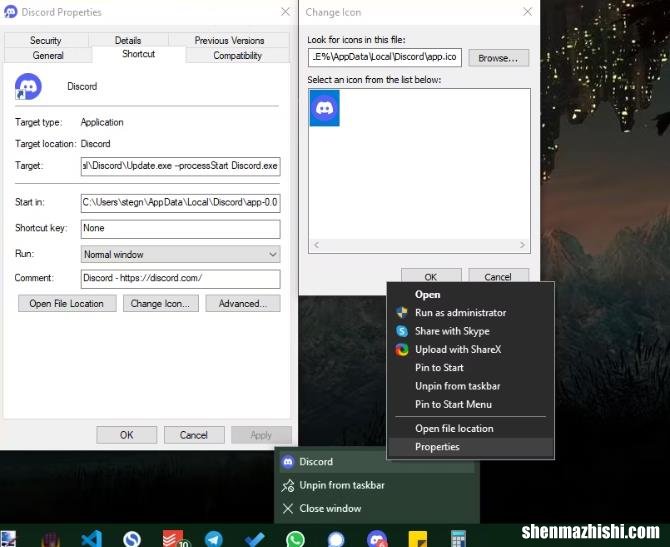Select Upload with ShareX
The width and height of the screenshot is (670, 547).
[x=470, y=350]
